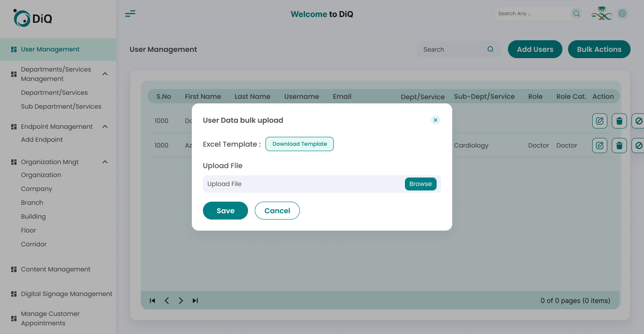Click the Username column header
The width and height of the screenshot is (644, 334).
coord(302,96)
